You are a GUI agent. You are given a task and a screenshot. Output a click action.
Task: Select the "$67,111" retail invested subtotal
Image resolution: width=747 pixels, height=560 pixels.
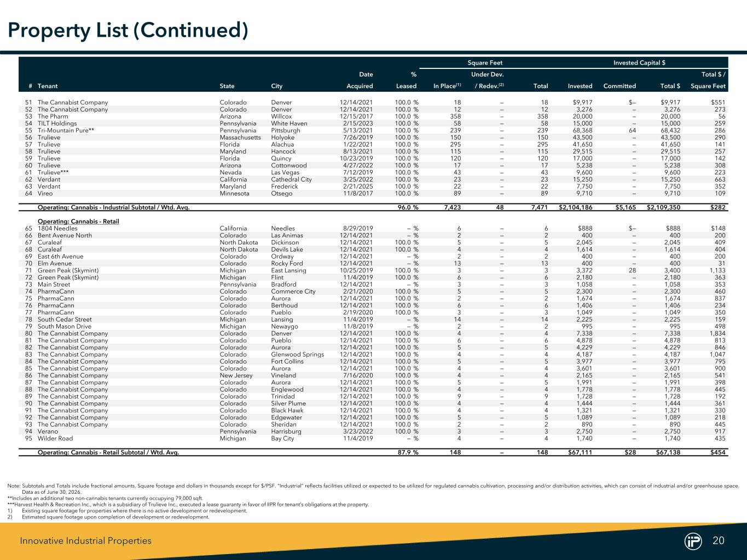[x=581, y=452]
